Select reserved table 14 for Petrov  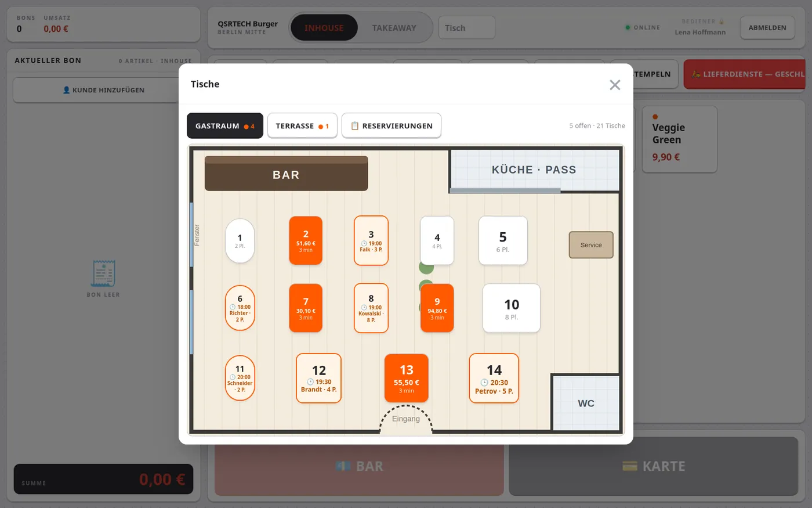tap(494, 378)
